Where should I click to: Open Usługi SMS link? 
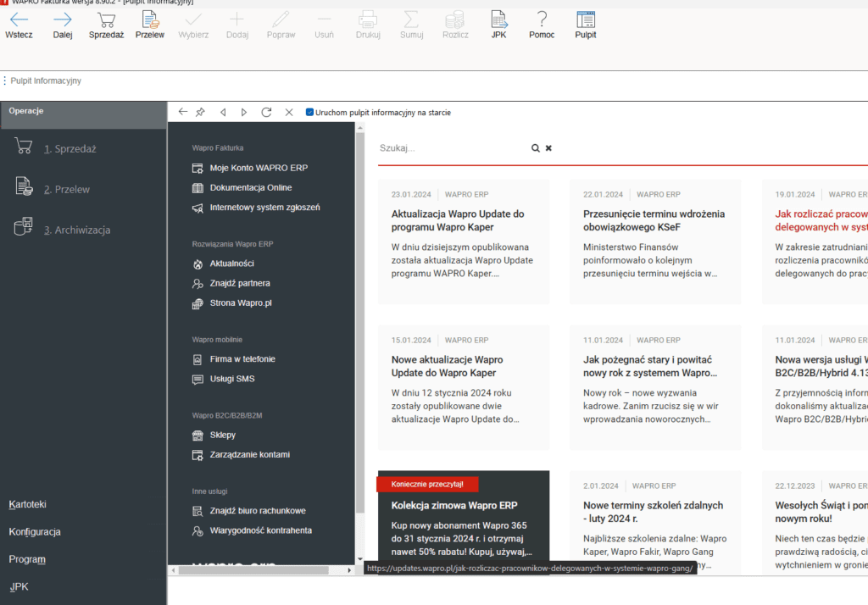(x=232, y=379)
